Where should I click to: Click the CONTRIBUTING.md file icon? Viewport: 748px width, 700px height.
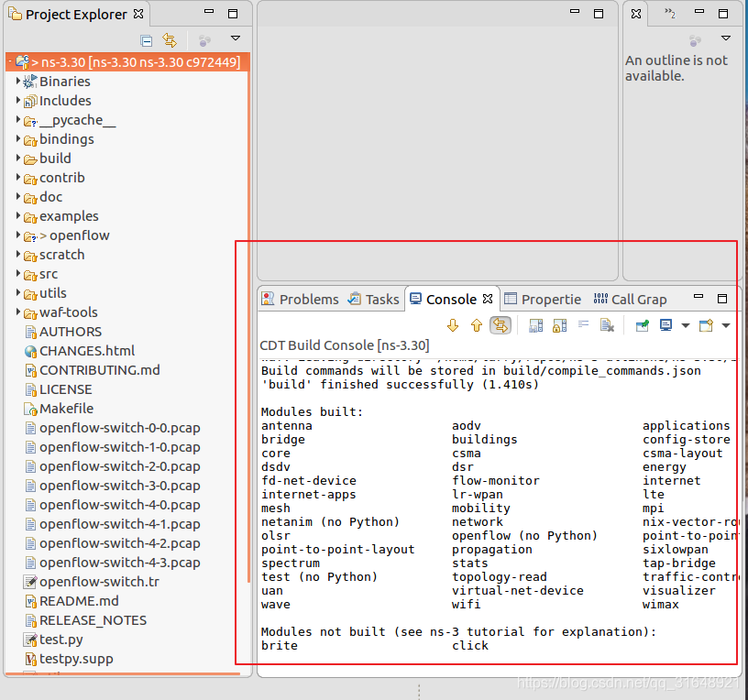pos(30,370)
